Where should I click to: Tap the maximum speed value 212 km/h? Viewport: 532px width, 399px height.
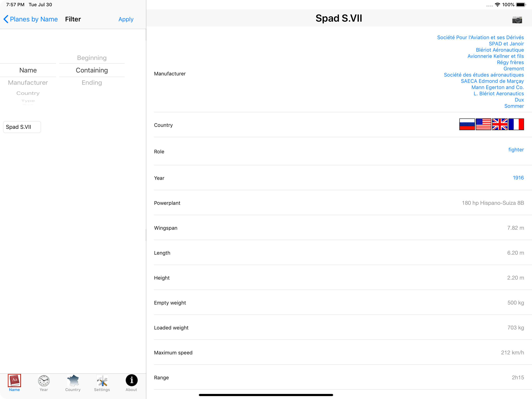(512, 353)
